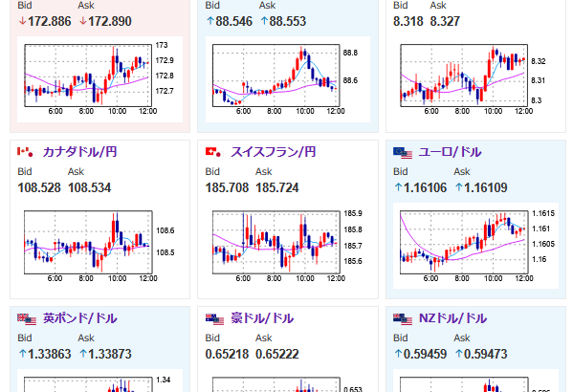Screen dimensions: 573x392
Task: Click the 8.318 bid candlestick chart
Action: [475, 79]
